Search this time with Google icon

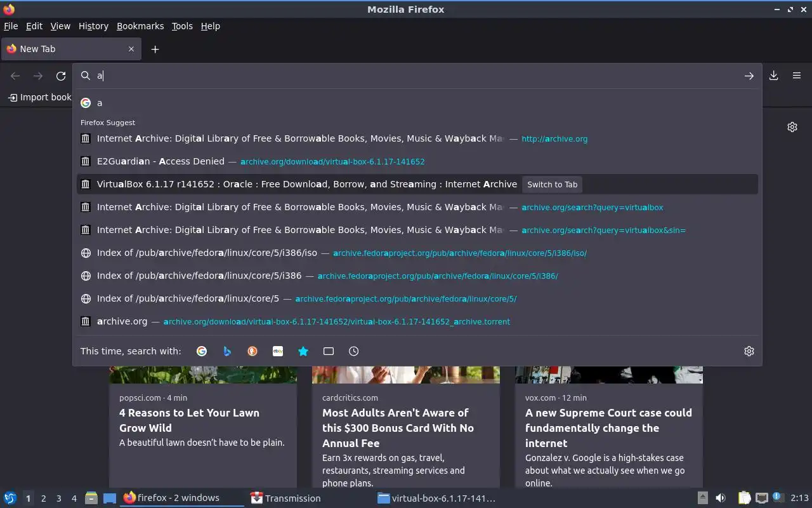click(202, 351)
